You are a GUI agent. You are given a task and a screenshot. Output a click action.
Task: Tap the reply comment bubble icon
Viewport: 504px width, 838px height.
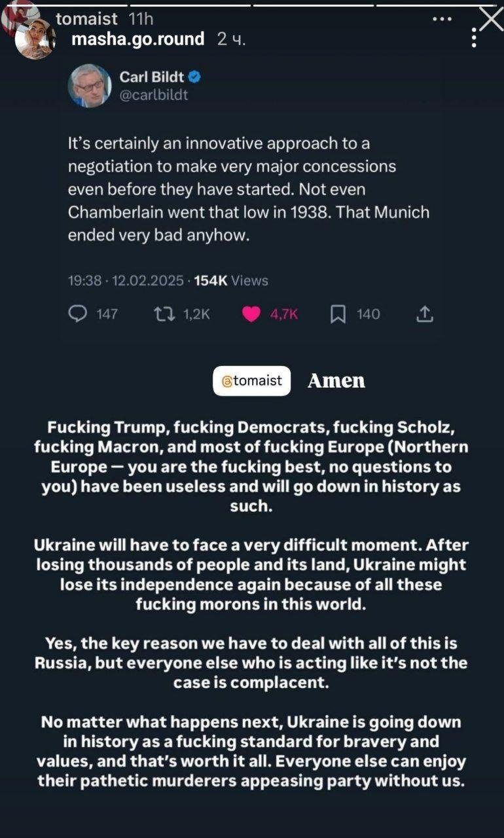(x=78, y=314)
